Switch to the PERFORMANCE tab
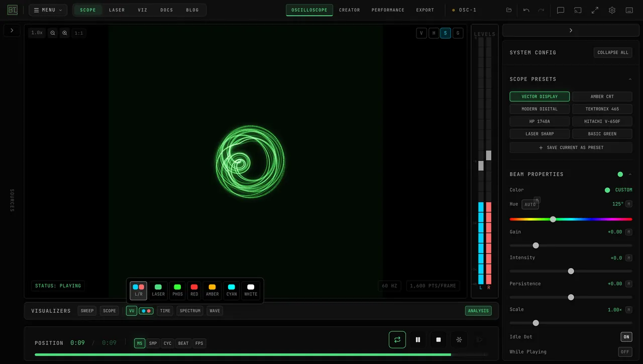 [388, 10]
